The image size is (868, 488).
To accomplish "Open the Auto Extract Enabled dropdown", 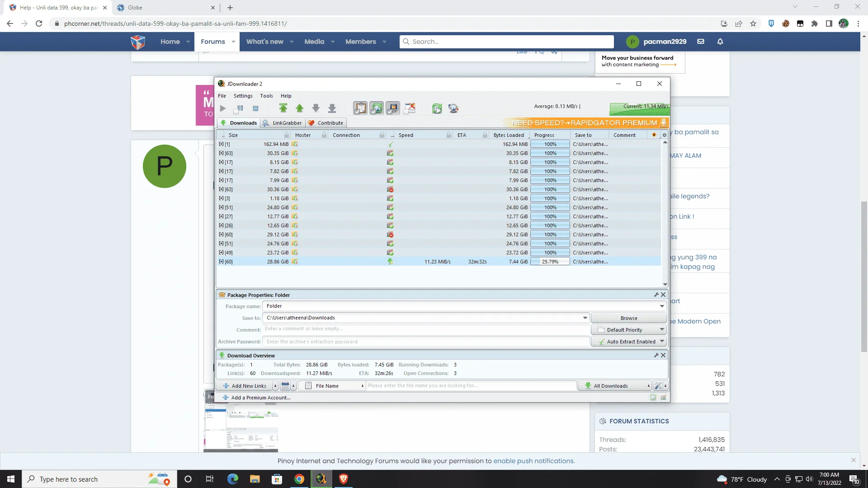I will pos(628,342).
